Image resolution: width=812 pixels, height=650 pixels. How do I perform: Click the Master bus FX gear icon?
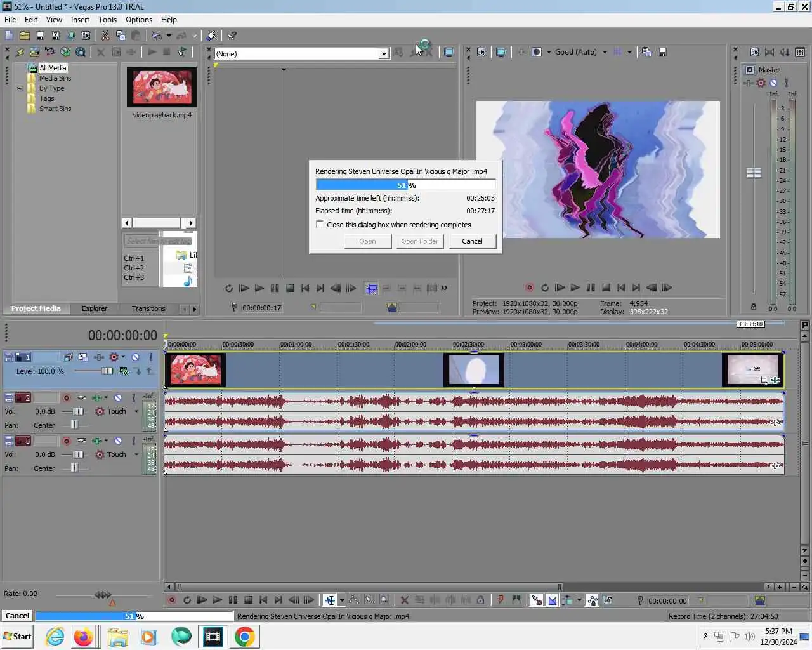pos(761,83)
